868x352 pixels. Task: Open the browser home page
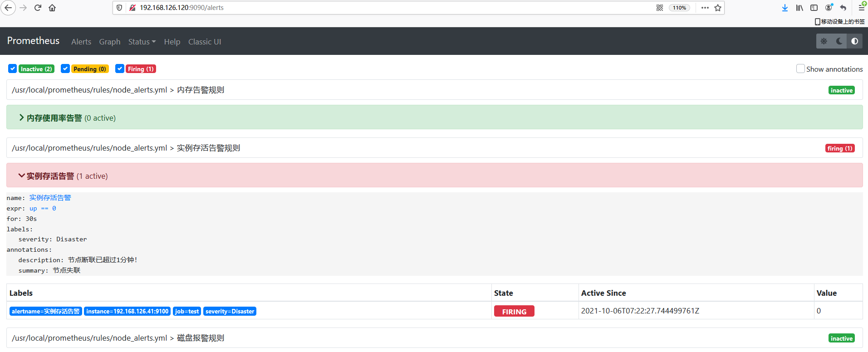click(52, 8)
